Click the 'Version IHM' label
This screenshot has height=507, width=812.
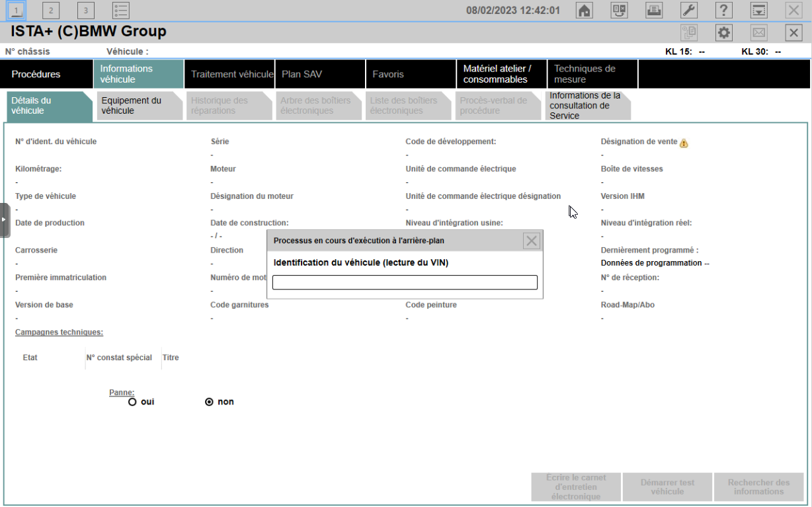point(622,196)
